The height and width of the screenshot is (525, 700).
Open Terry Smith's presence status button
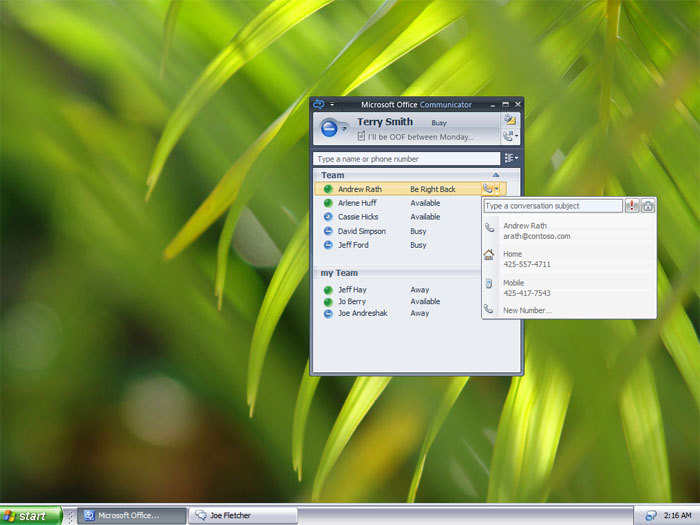pos(333,128)
